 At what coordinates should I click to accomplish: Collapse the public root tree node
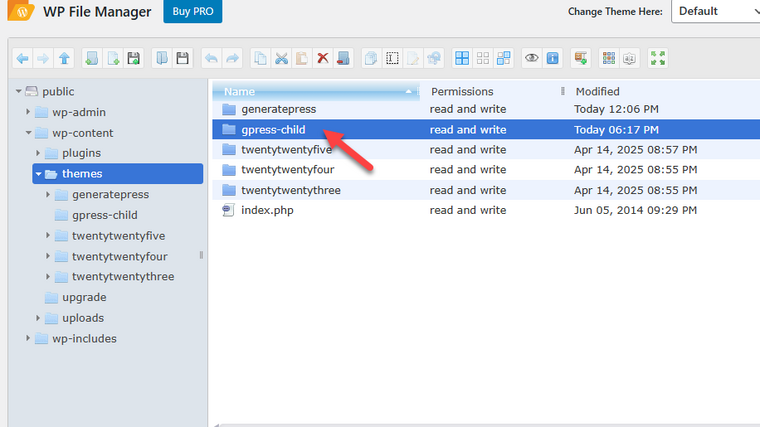tap(18, 91)
